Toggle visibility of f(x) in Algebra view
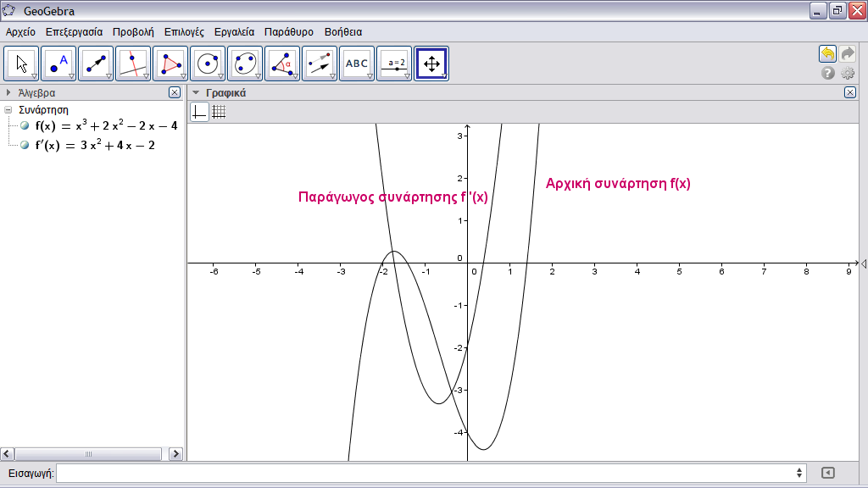 [x=25, y=125]
